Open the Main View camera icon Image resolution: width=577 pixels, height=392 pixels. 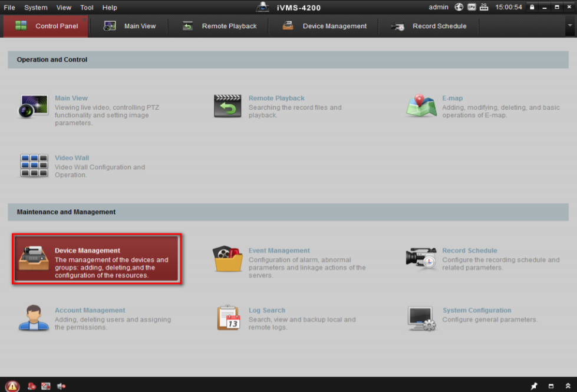coord(33,106)
